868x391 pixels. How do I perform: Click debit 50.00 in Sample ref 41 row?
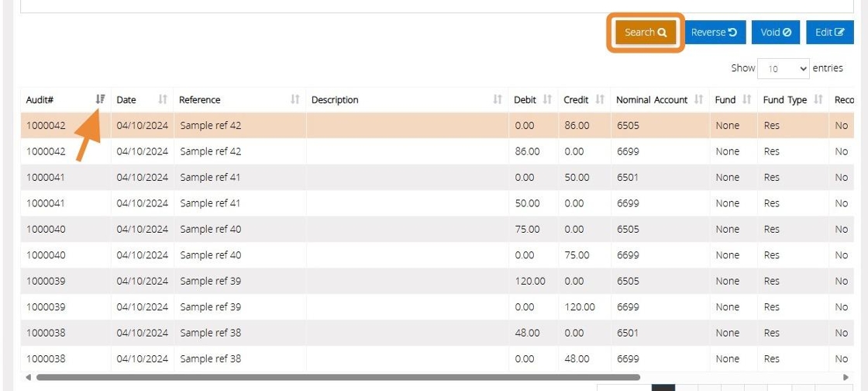click(x=527, y=203)
